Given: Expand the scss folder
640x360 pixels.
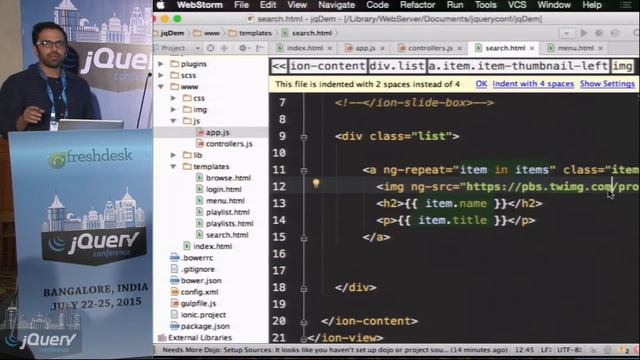Looking at the screenshot, I should point(161,76).
